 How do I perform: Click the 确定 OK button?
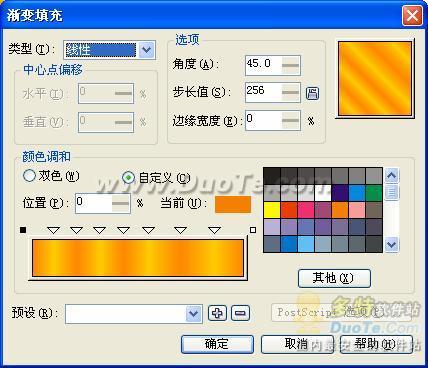(217, 344)
